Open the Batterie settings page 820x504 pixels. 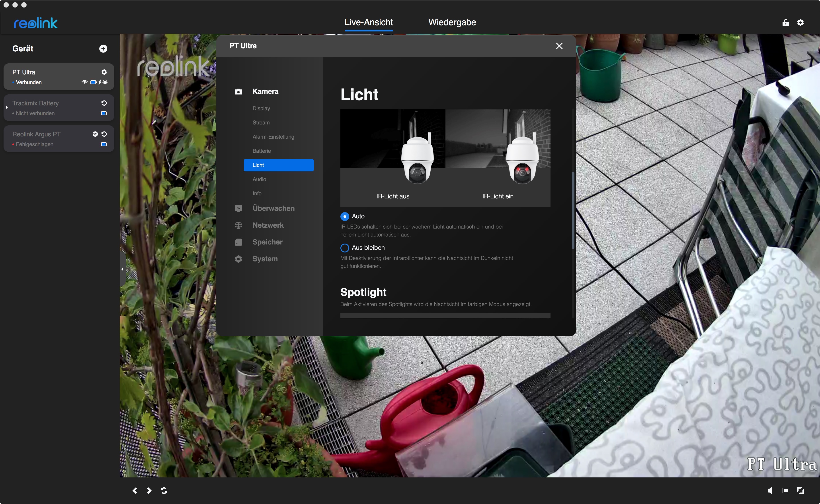(262, 151)
